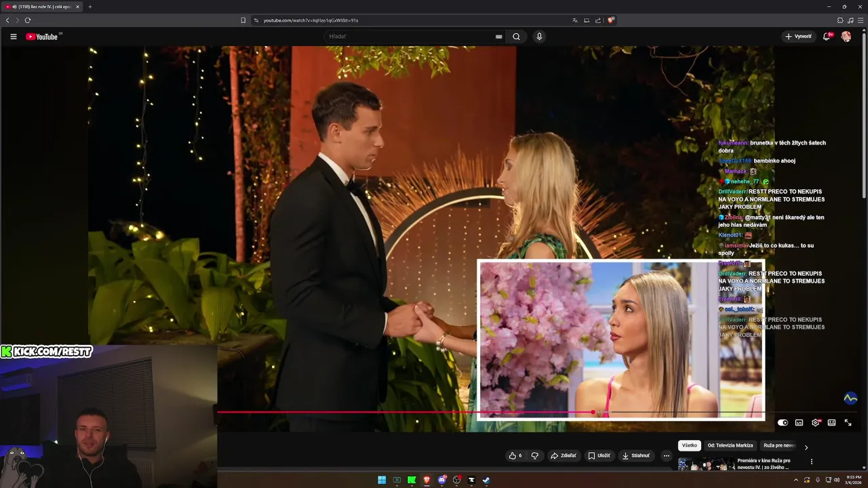Seek on the red video progress bar
The height and width of the screenshot is (488, 868).
pyautogui.click(x=405, y=412)
